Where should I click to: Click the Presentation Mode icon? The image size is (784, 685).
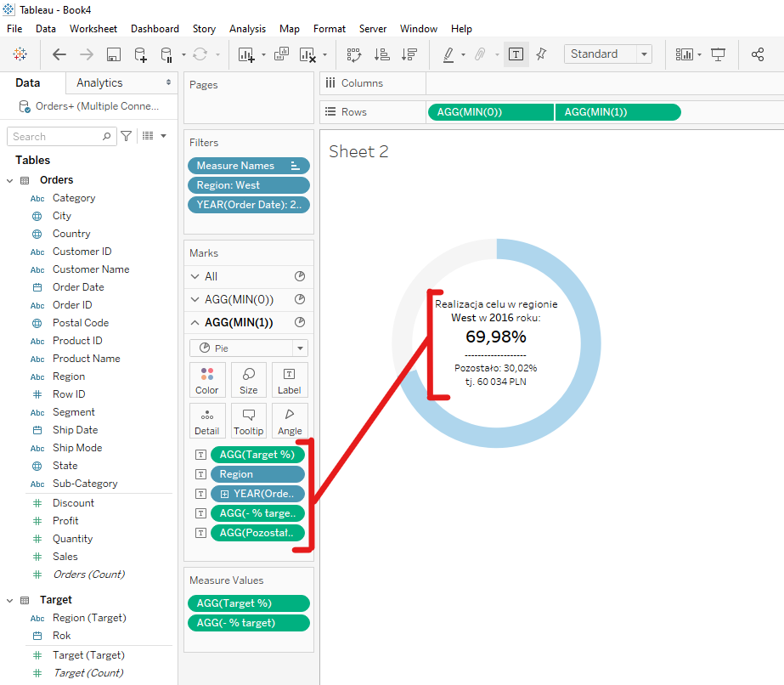tap(719, 54)
